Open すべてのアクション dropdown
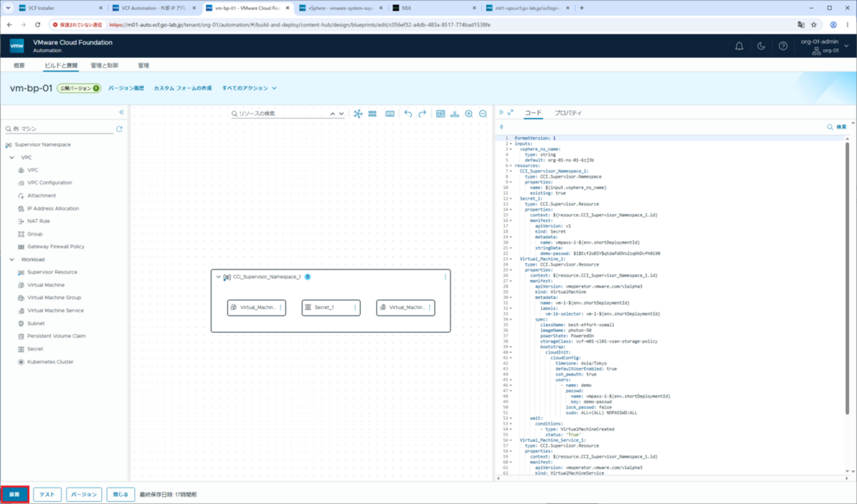The width and height of the screenshot is (857, 504). (x=249, y=88)
